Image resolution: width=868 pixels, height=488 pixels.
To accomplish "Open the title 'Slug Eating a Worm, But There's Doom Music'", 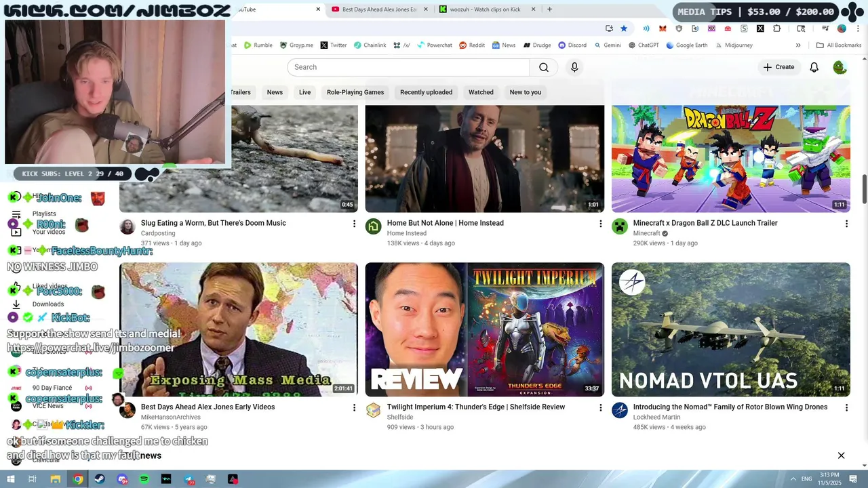I will (x=214, y=223).
